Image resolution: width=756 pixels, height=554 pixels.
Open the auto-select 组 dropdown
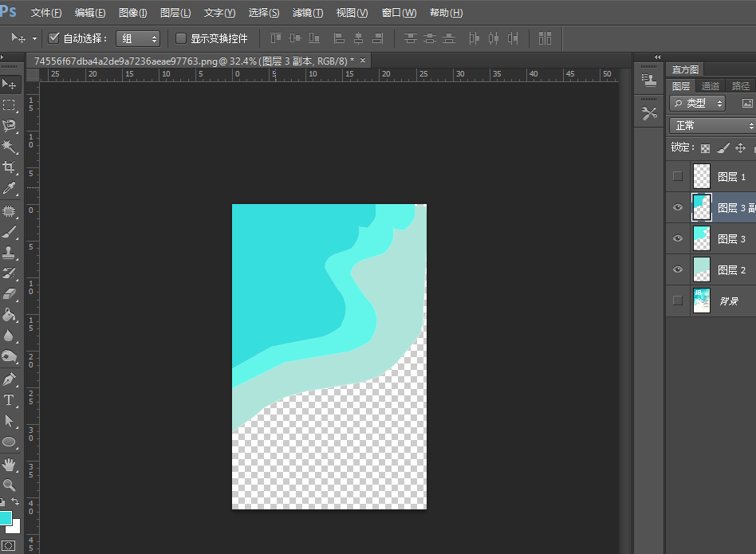[138, 38]
